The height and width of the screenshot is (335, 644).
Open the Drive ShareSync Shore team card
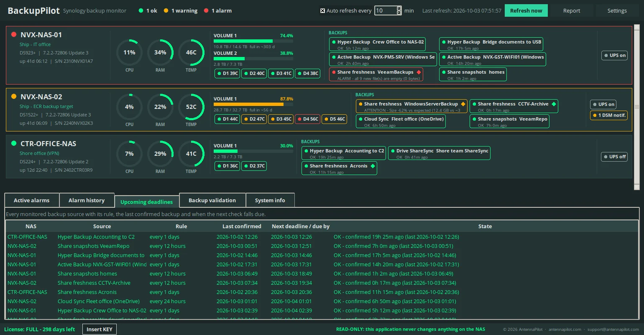click(439, 153)
